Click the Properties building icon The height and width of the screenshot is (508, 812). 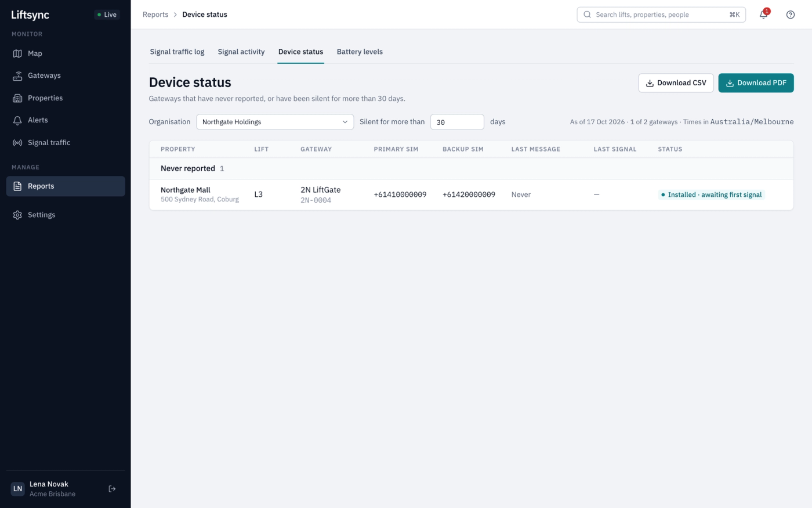coord(17,98)
